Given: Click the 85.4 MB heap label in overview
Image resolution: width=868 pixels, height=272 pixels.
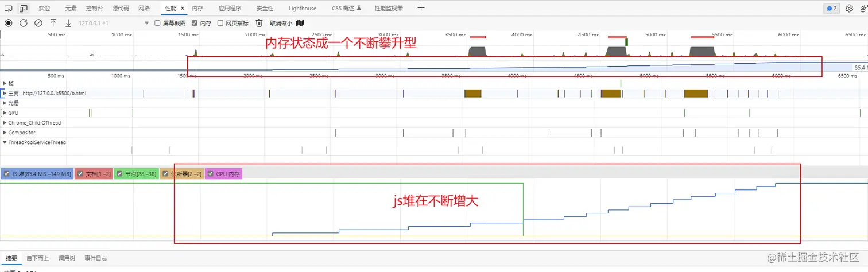Looking at the screenshot, I should click(x=861, y=67).
